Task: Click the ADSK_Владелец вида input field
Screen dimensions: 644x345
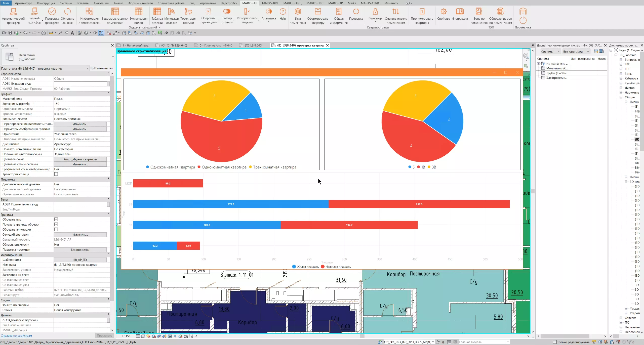Action: [80, 84]
